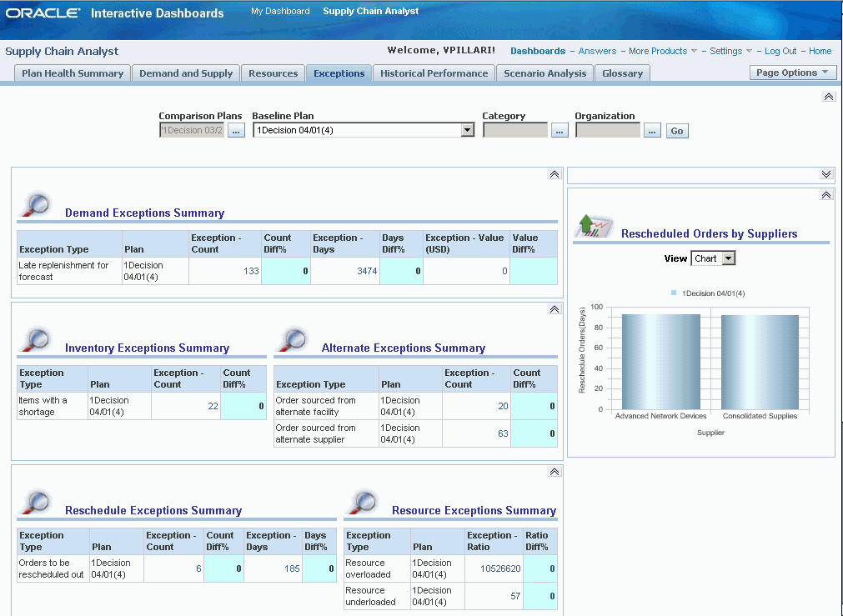Collapse the Demand Exceptions Summary section
This screenshot has width=843, height=616.
(x=554, y=174)
